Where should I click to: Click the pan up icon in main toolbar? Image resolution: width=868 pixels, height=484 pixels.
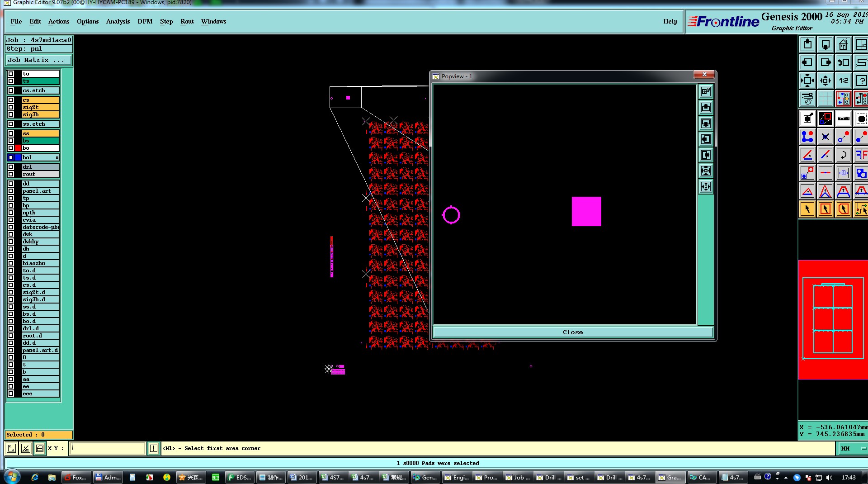point(807,44)
